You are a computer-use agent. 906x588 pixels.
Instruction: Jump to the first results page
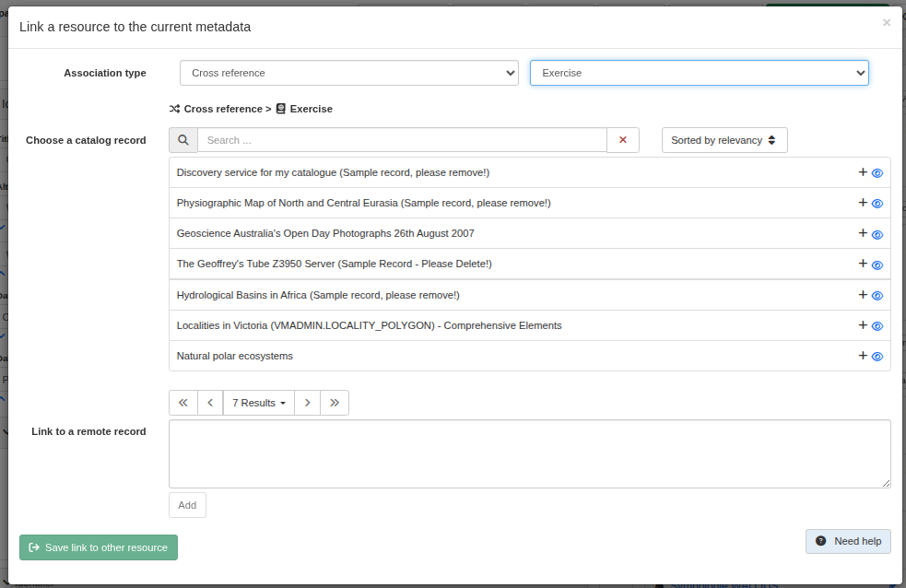[x=183, y=403]
